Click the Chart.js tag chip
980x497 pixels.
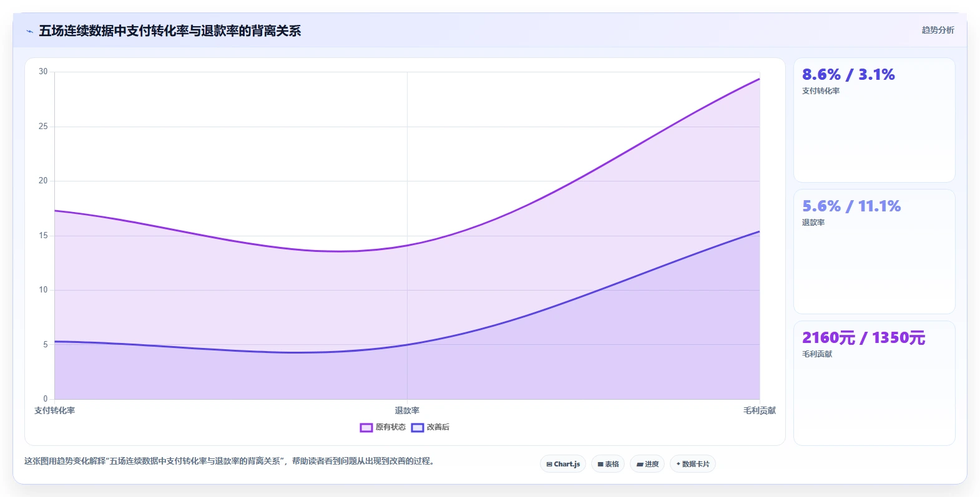click(x=563, y=464)
